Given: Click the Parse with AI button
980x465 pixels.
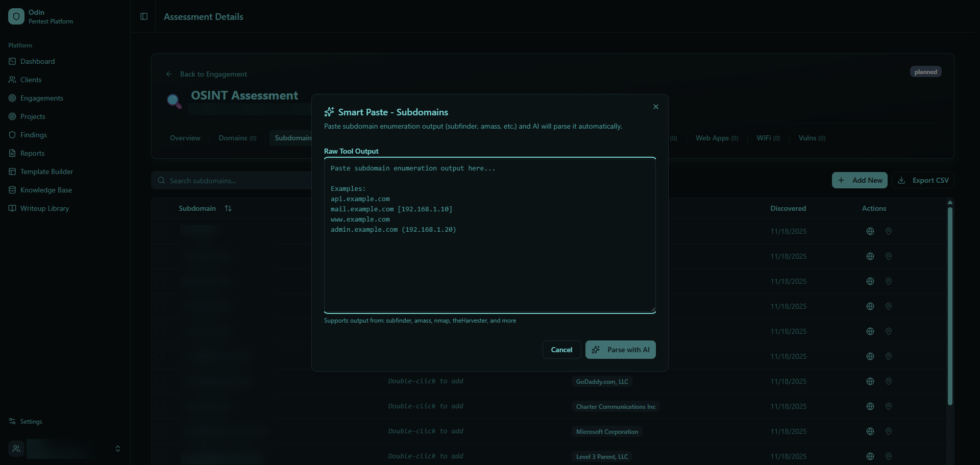Looking at the screenshot, I should (x=620, y=350).
